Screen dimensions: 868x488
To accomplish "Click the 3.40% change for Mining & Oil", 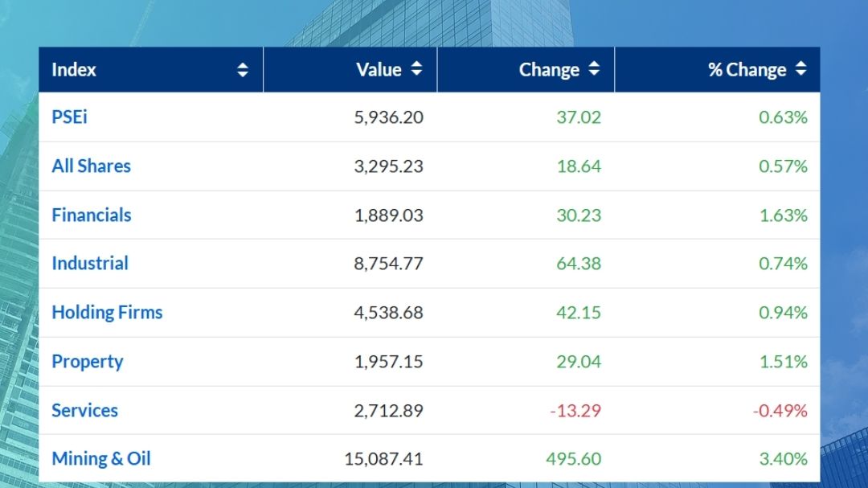I will coord(783,459).
